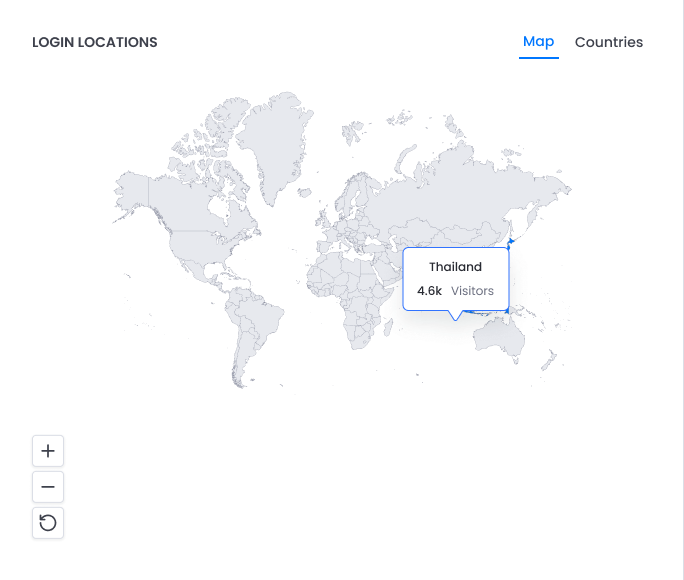Select Canada on the world map

click(188, 203)
